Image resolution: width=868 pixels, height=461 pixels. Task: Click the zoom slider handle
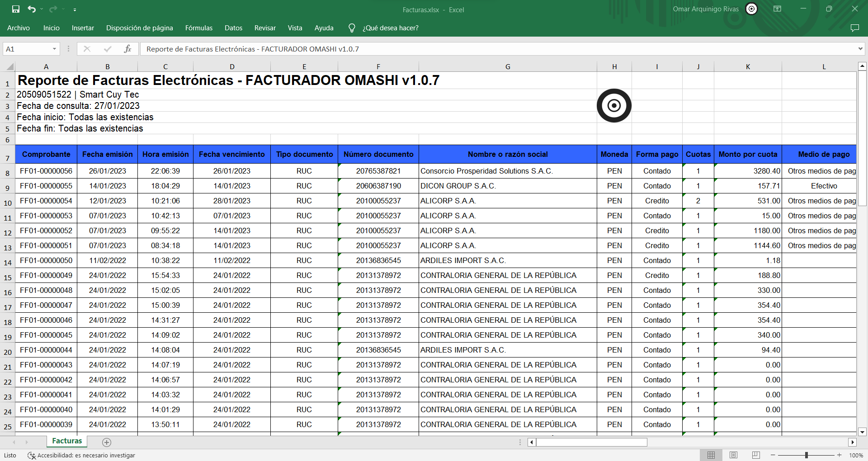[x=807, y=455]
